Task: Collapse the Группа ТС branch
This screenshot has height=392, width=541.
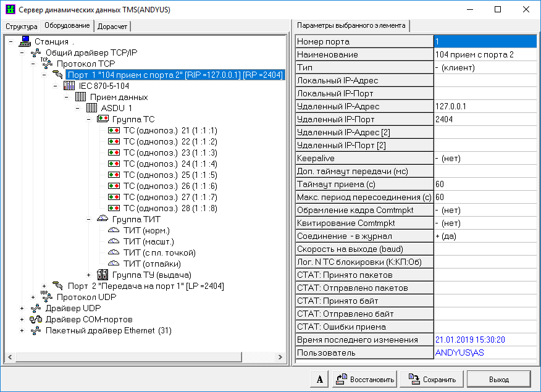Action: (x=89, y=119)
